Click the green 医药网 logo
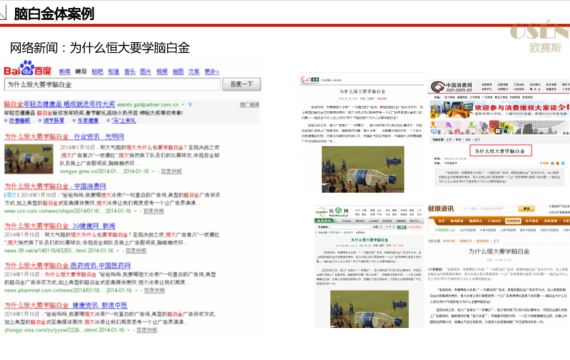This screenshot has height=360, width=570. 332,212
